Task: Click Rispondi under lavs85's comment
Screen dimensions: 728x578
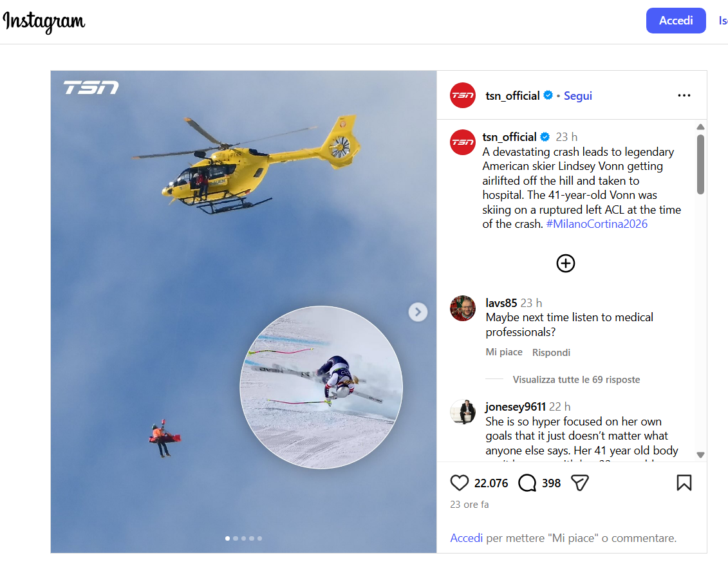Action: (x=551, y=352)
